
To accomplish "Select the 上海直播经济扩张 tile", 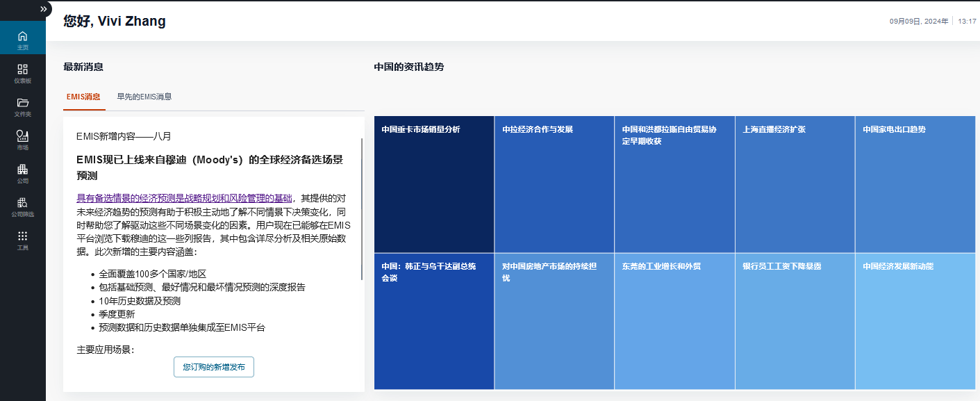I will point(795,184).
